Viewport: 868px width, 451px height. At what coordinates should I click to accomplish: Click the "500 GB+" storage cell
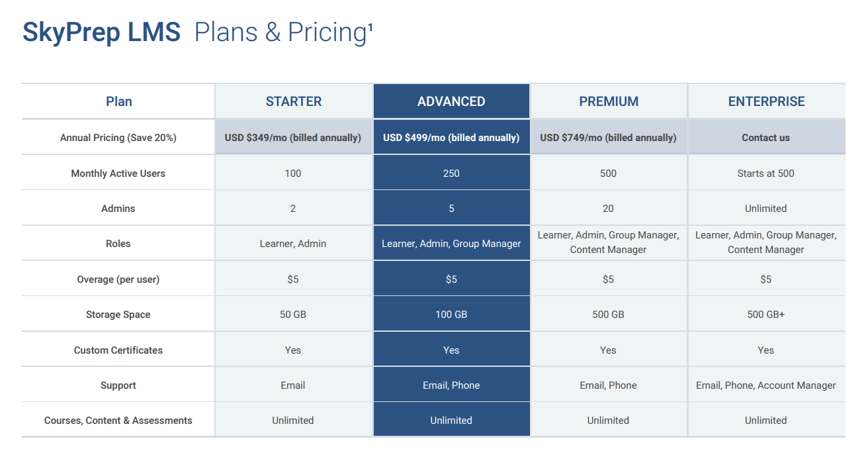tap(765, 315)
